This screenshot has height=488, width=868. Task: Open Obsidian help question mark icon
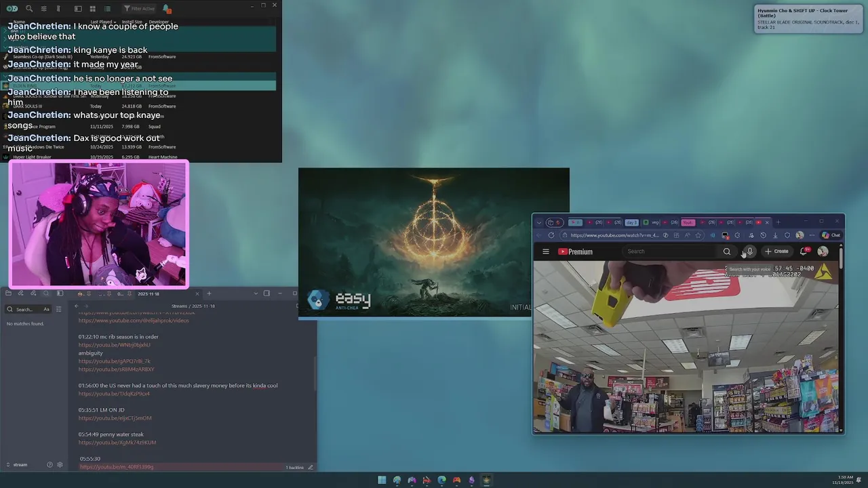click(50, 464)
